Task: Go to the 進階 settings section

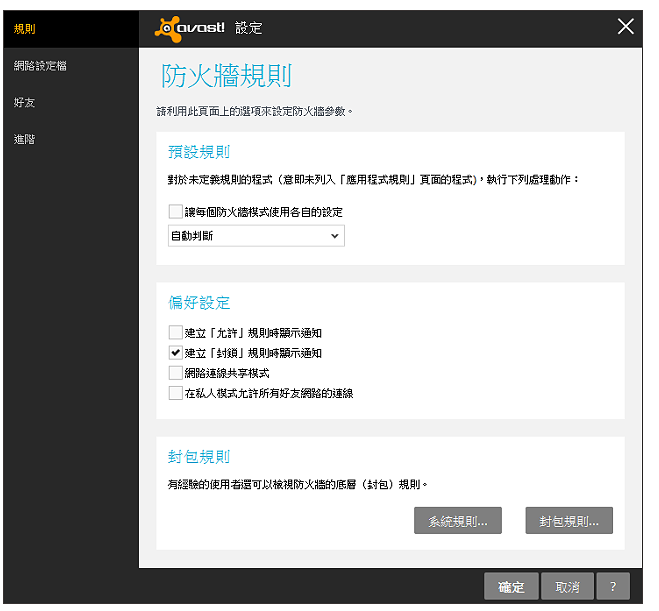Action: [x=24, y=139]
